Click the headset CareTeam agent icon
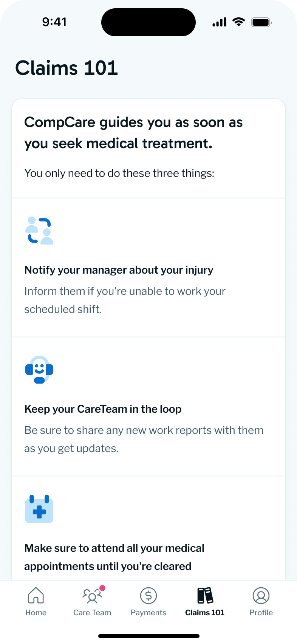Image resolution: width=297 pixels, height=644 pixels. pyautogui.click(x=39, y=370)
